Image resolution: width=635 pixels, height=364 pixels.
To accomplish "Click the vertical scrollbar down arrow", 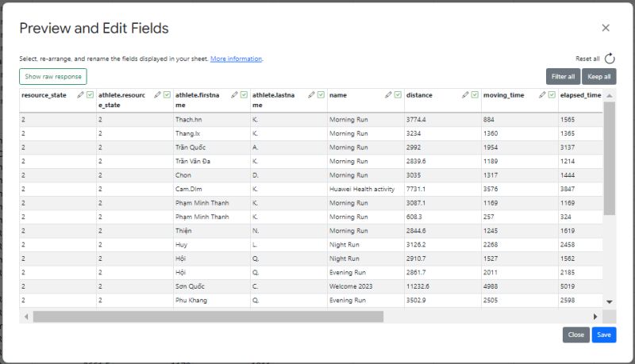I will pyautogui.click(x=609, y=301).
